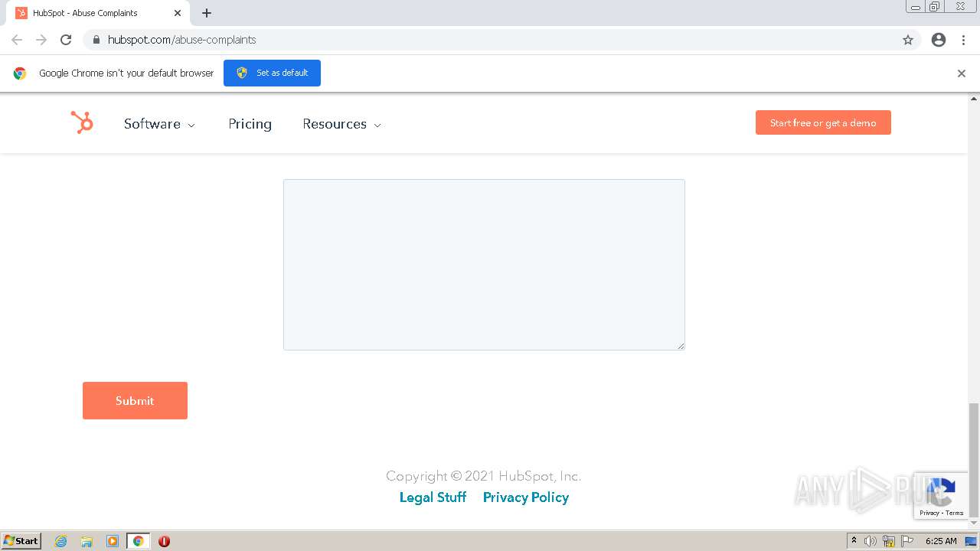
Task: Submit the abuse complaint form
Action: click(x=135, y=400)
